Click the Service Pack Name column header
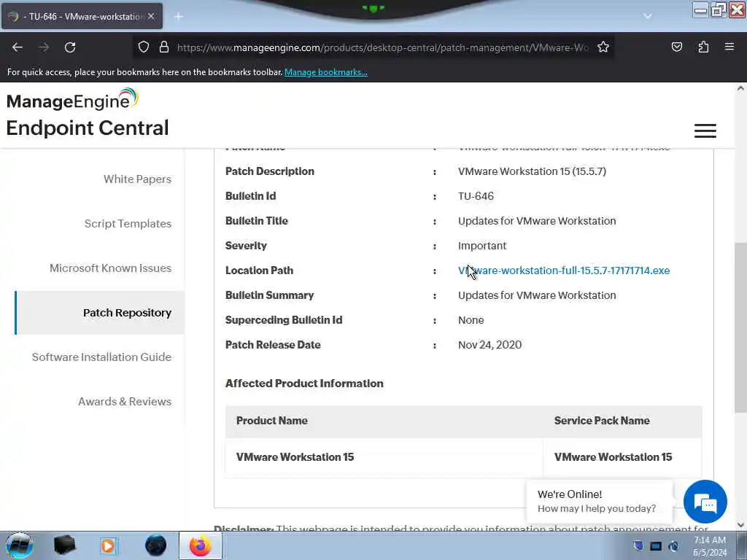This screenshot has height=560, width=747. tap(602, 421)
